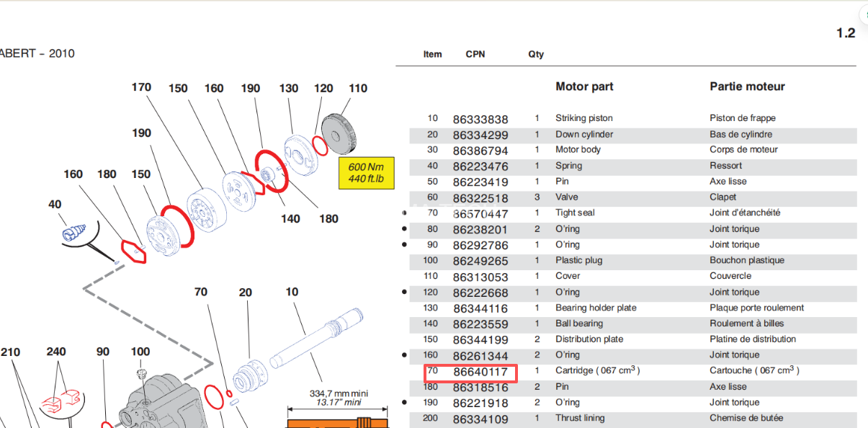Click the red-boxed part number 86640117

click(480, 372)
